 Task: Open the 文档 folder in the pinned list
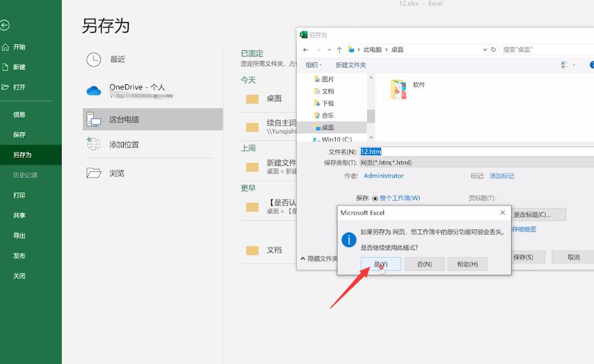[268, 250]
